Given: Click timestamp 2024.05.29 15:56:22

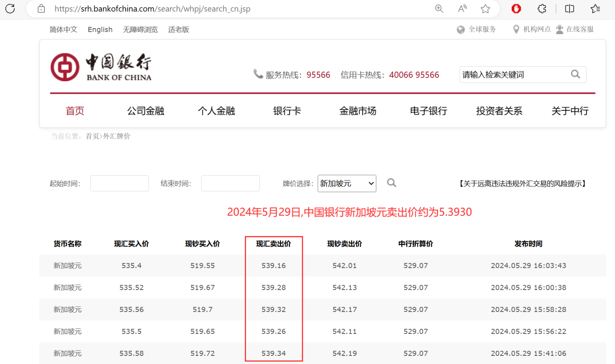Looking at the screenshot, I should pyautogui.click(x=528, y=331).
